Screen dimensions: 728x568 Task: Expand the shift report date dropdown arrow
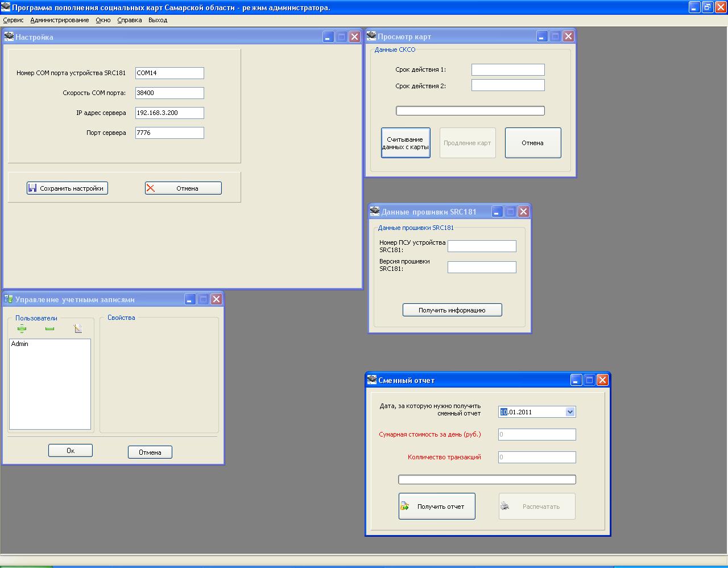click(570, 412)
